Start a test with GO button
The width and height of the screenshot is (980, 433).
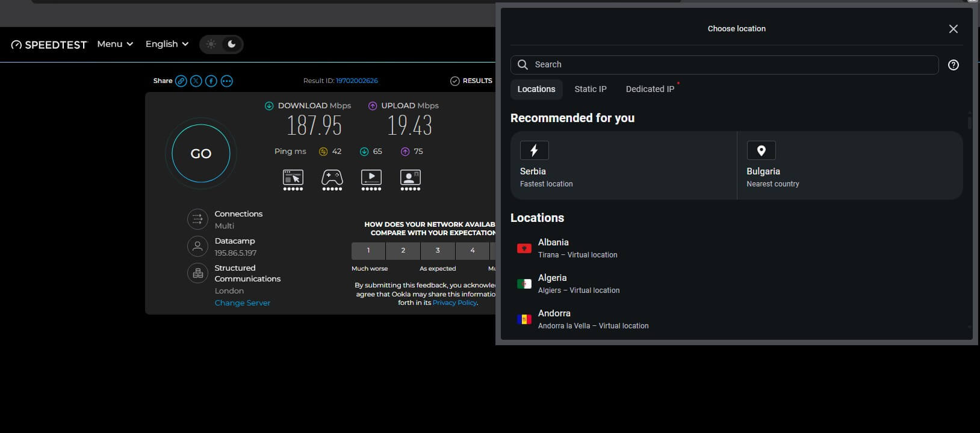coord(201,153)
